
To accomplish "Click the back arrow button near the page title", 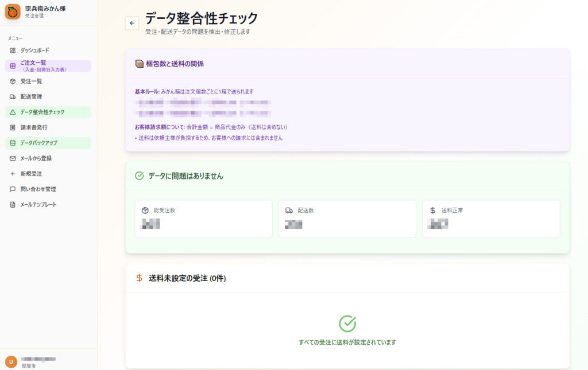I will [132, 23].
